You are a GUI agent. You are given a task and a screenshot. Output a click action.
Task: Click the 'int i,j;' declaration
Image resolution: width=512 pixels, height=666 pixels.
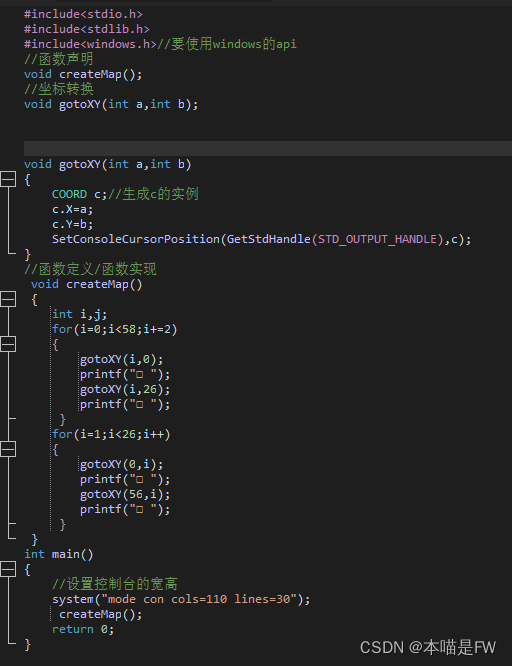[x=79, y=314]
